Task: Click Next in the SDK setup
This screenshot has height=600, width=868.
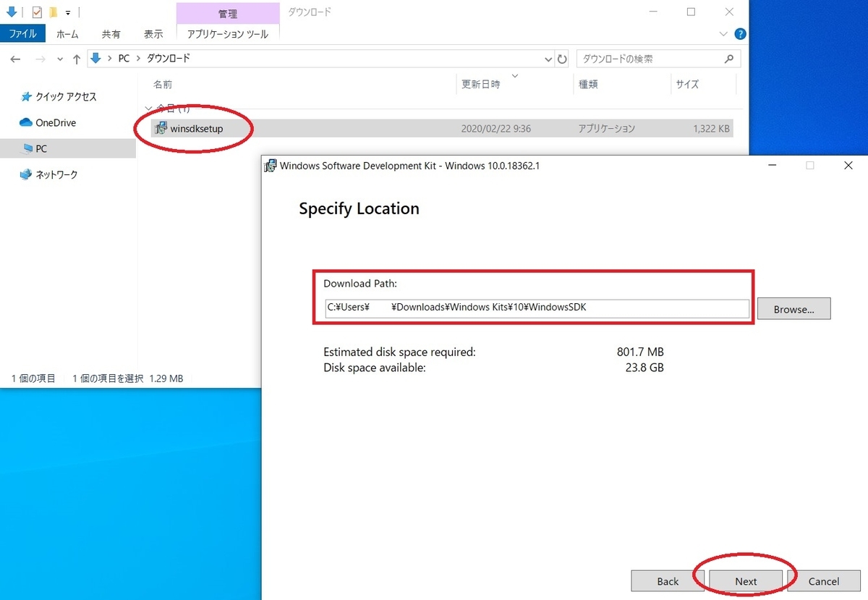Action: (x=746, y=581)
